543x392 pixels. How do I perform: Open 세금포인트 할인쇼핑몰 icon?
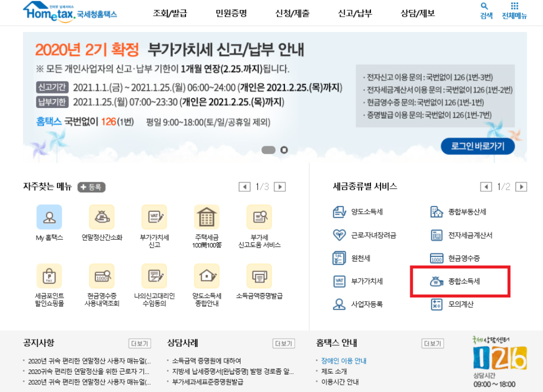tap(49, 276)
